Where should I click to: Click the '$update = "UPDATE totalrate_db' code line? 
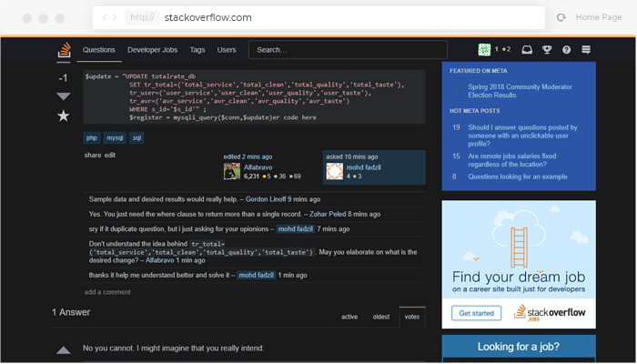pyautogui.click(x=140, y=76)
